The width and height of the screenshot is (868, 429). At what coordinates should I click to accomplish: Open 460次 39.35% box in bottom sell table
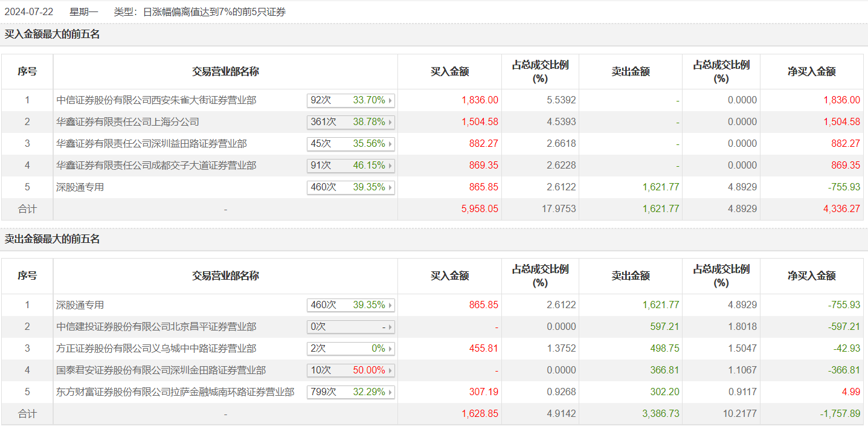(x=351, y=305)
